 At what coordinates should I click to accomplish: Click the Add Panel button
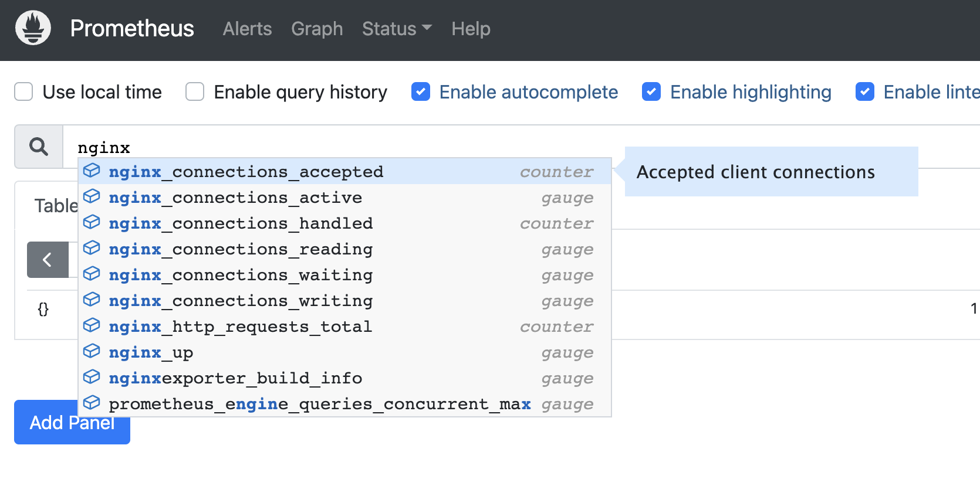coord(72,422)
